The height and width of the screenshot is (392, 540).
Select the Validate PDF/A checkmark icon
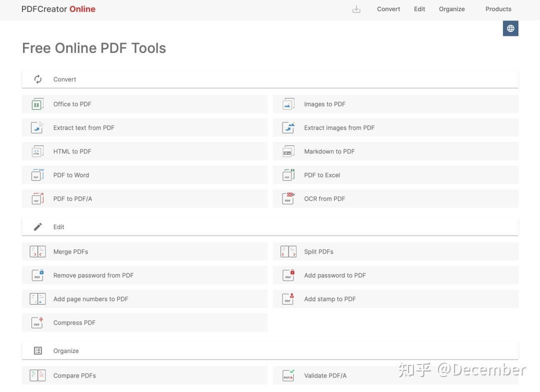point(288,375)
